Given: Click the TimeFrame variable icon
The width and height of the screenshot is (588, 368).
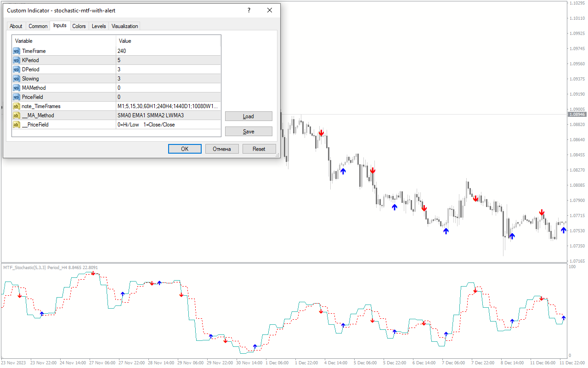Looking at the screenshot, I should (17, 51).
